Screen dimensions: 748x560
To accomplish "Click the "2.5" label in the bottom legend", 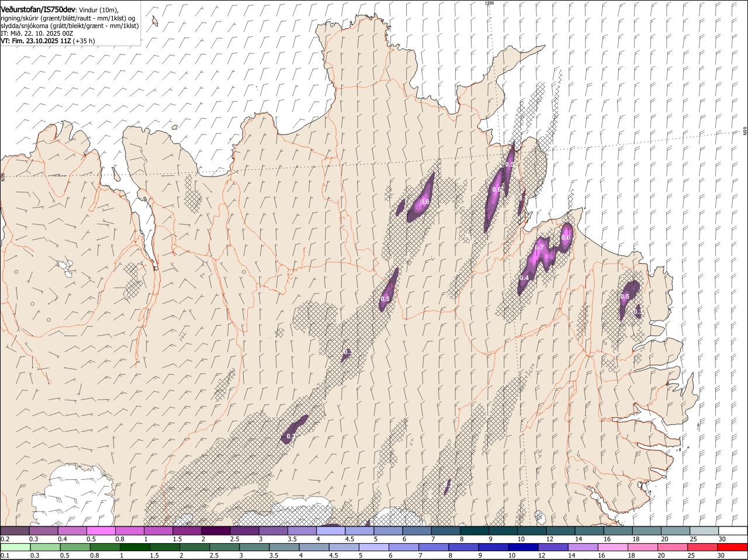I will pos(214,555).
